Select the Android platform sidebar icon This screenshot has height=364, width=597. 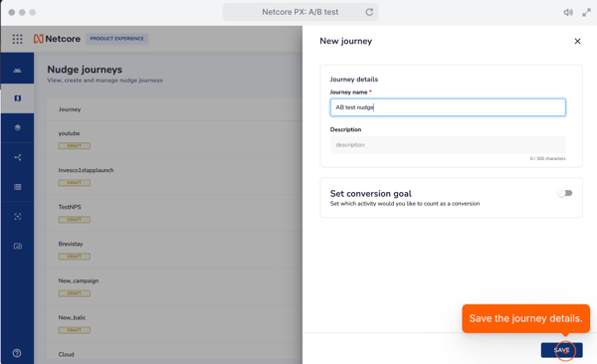click(x=18, y=70)
